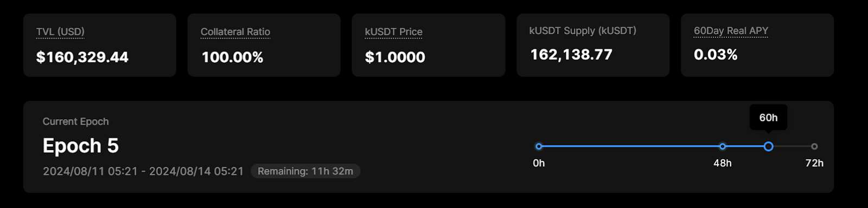
Task: Click the 0.03% APY value
Action: 716,54
